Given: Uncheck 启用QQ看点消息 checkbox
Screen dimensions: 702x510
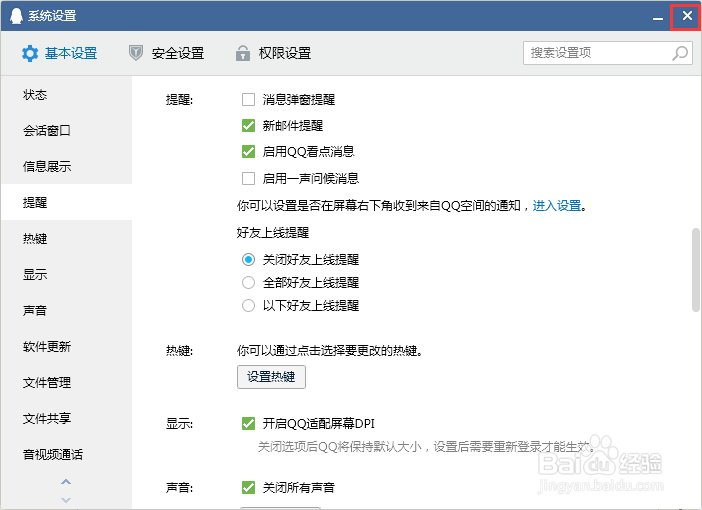Looking at the screenshot, I should point(248,152).
